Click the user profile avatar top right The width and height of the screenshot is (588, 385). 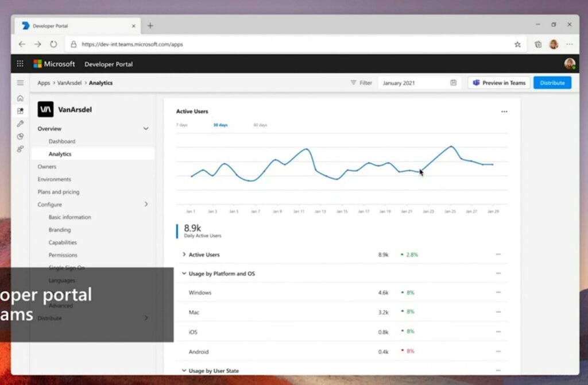click(x=569, y=63)
